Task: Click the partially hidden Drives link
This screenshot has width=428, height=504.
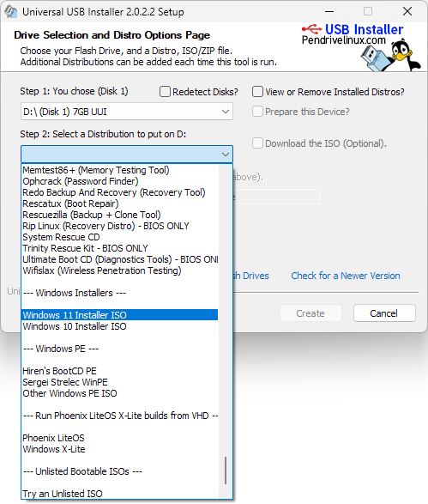Action: pos(251,276)
